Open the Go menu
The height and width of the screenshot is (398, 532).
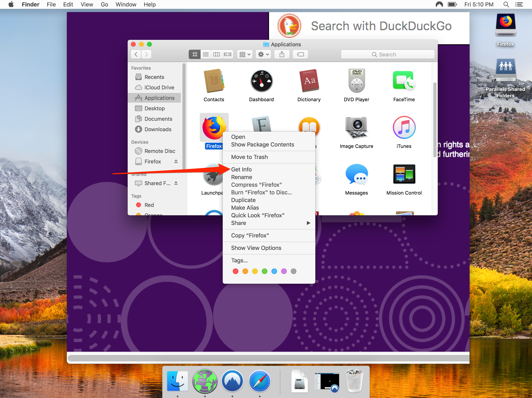coord(104,4)
